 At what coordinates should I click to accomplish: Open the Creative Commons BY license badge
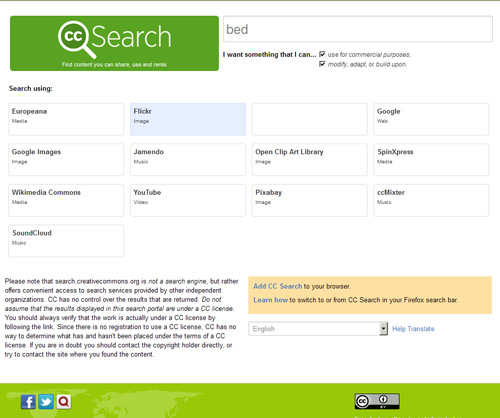(x=377, y=401)
